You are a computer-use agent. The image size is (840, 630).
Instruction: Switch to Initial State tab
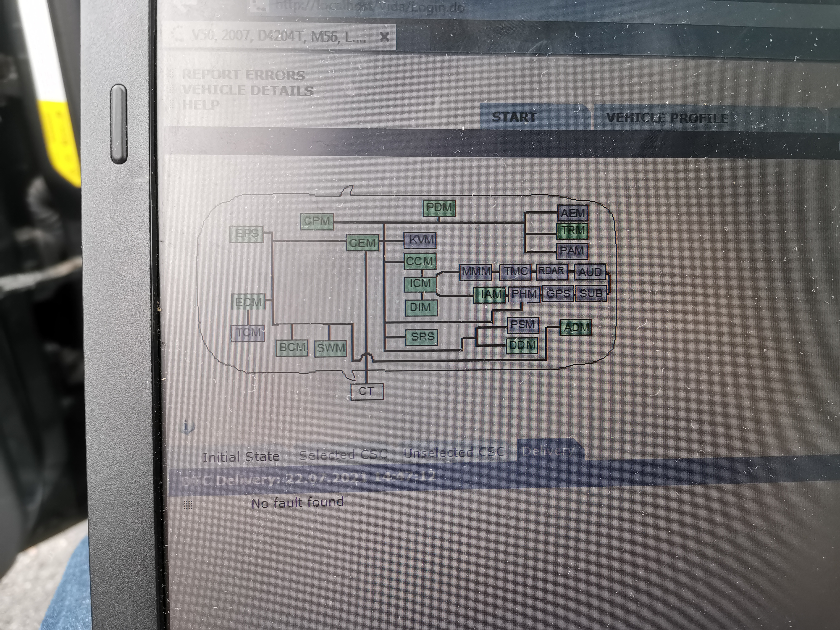(241, 457)
